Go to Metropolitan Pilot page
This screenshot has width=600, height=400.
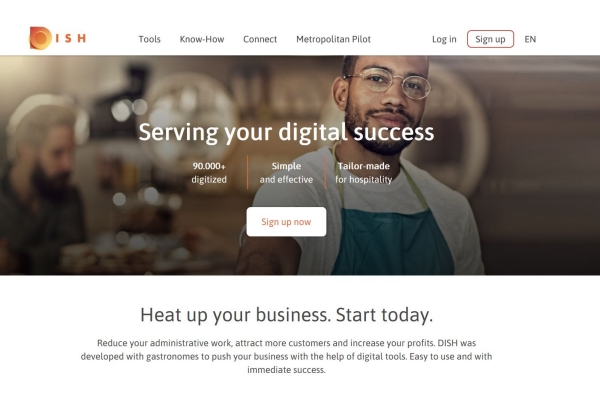click(x=333, y=39)
